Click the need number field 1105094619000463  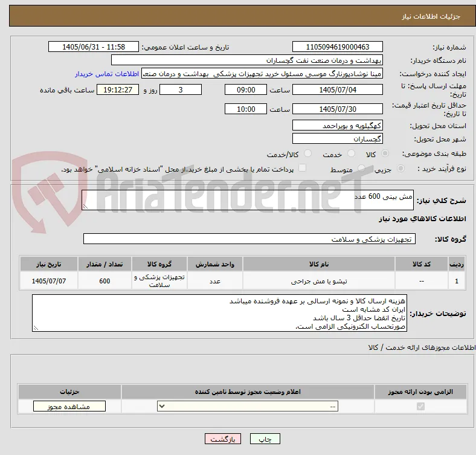[338, 47]
